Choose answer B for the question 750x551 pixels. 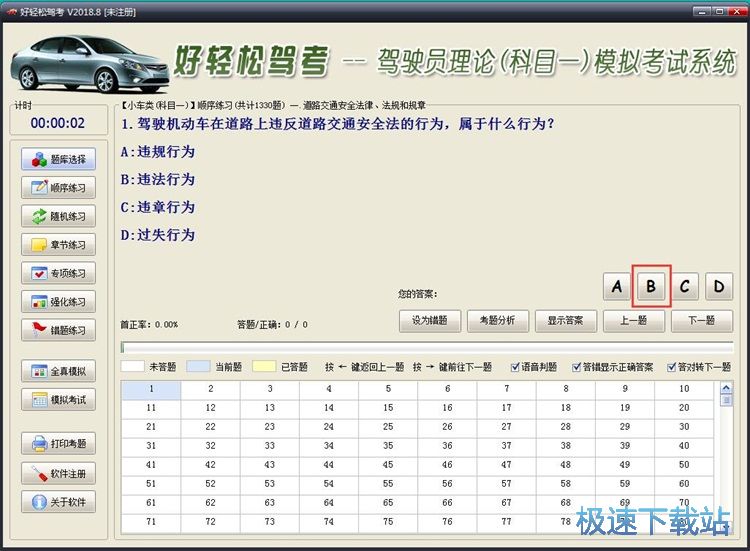(650, 287)
